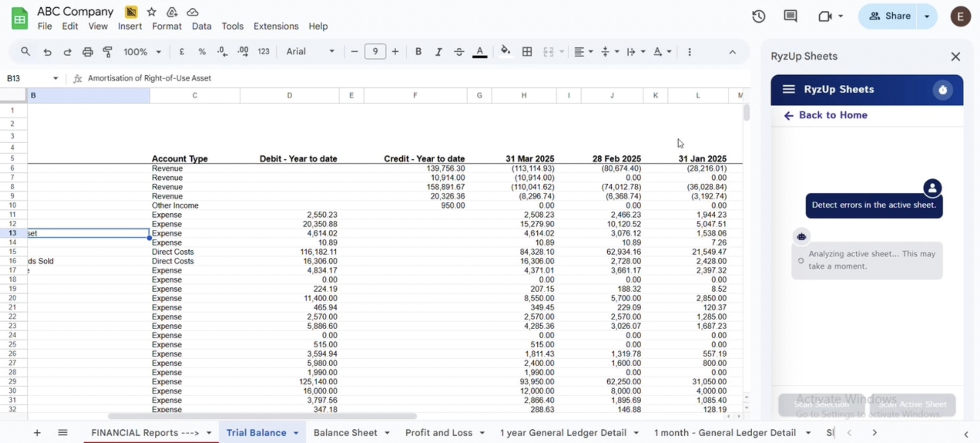This screenshot has height=443, width=980.
Task: Close the RyzUp Sheets sidebar
Action: pyautogui.click(x=955, y=56)
